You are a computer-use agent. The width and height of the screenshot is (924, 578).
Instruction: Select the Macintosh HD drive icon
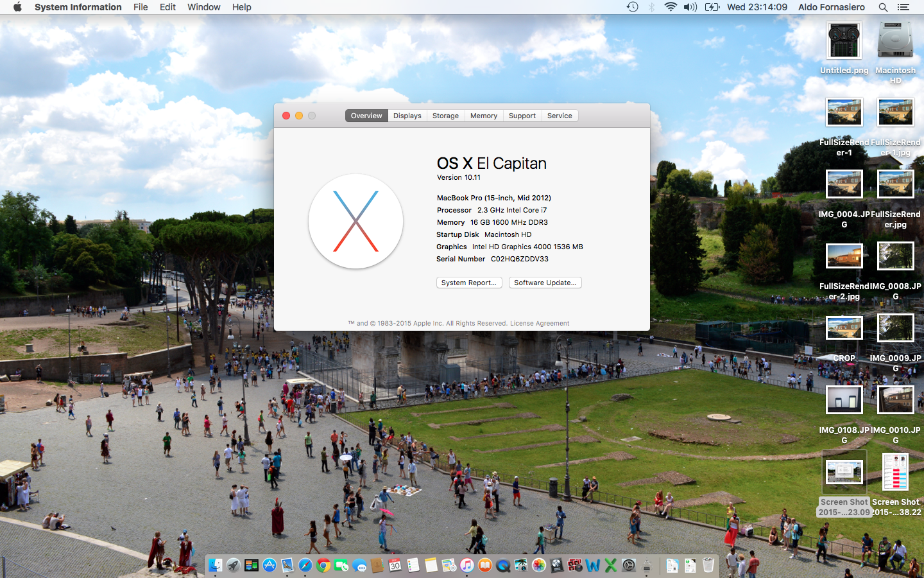[x=896, y=53]
